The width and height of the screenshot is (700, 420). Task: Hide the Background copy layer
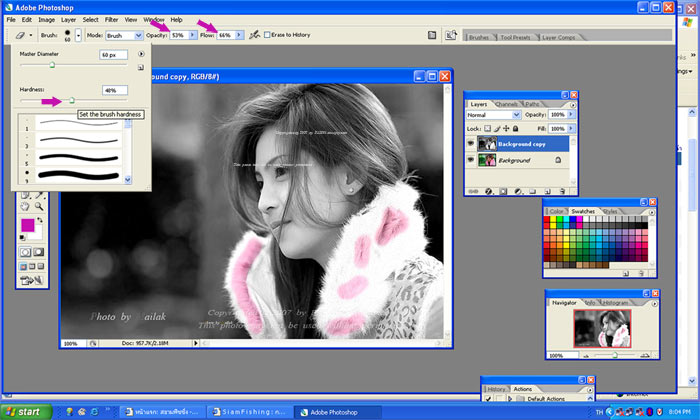click(471, 144)
